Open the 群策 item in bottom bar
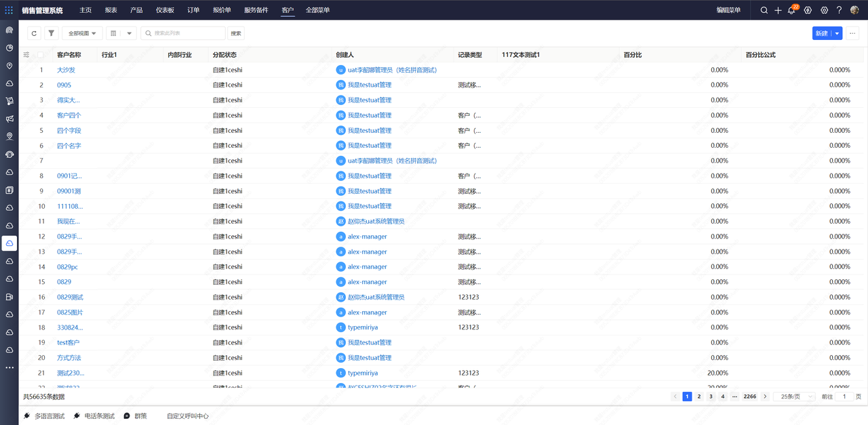Screen dimensions: 868x425 [140, 416]
